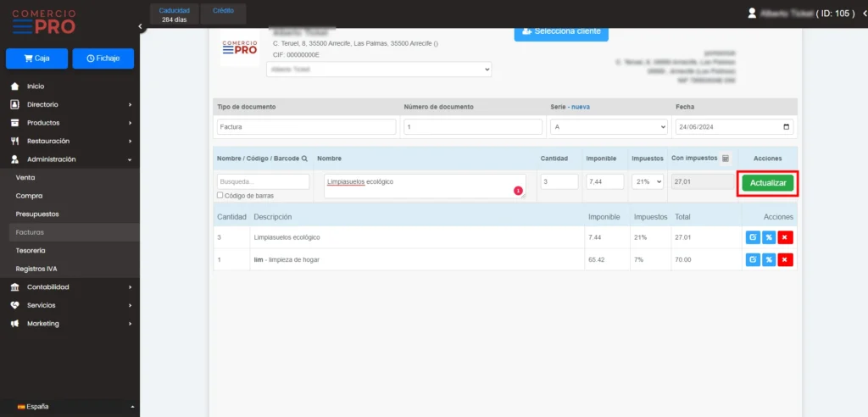Delete the limpieza de hogar row
Viewport: 868px width, 417px height.
[785, 259]
